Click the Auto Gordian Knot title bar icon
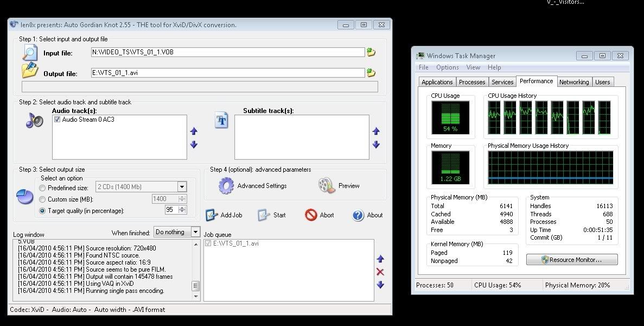The height and width of the screenshot is (326, 644). [x=14, y=24]
